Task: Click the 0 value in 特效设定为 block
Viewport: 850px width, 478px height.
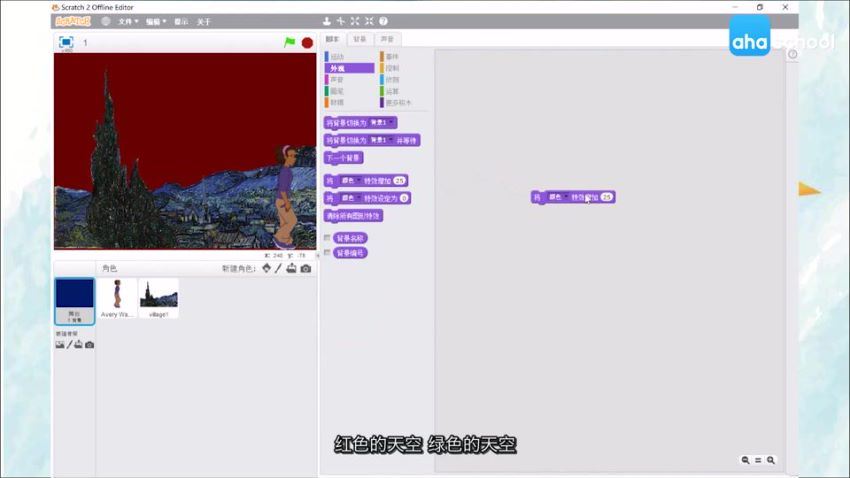Action: click(x=404, y=198)
